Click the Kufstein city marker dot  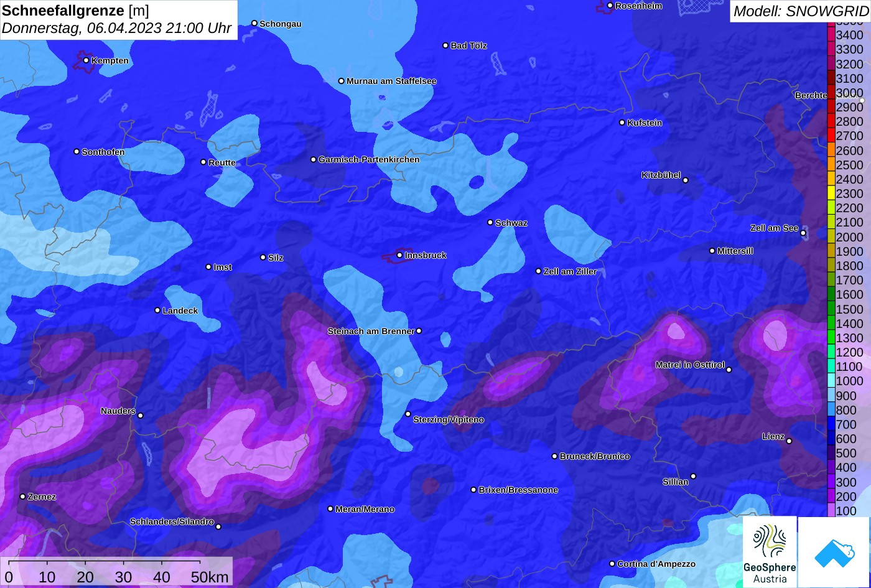pyautogui.click(x=622, y=123)
